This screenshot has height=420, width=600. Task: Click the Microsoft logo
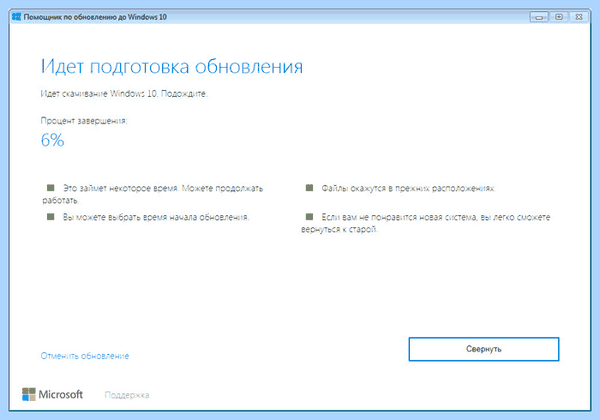[x=52, y=394]
